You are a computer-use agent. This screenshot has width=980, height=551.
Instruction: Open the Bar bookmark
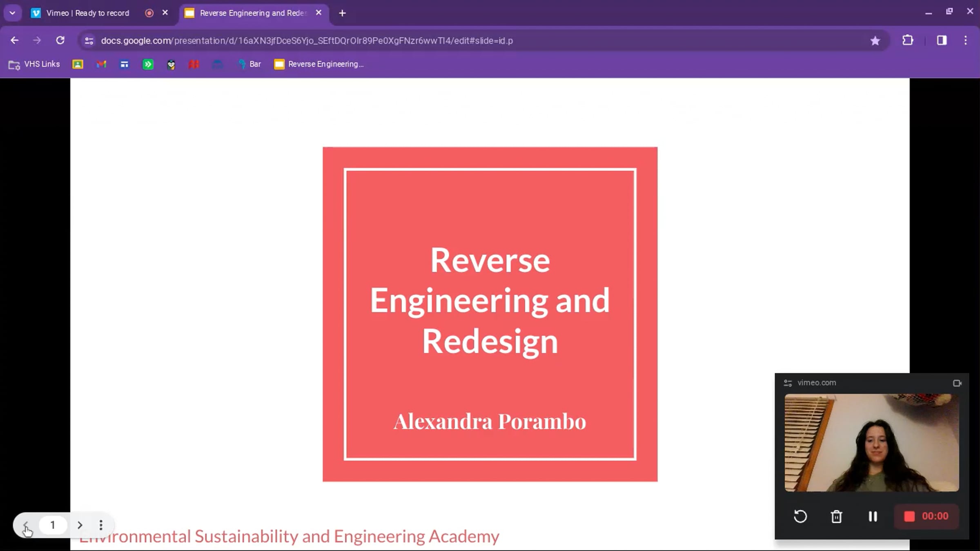(250, 64)
